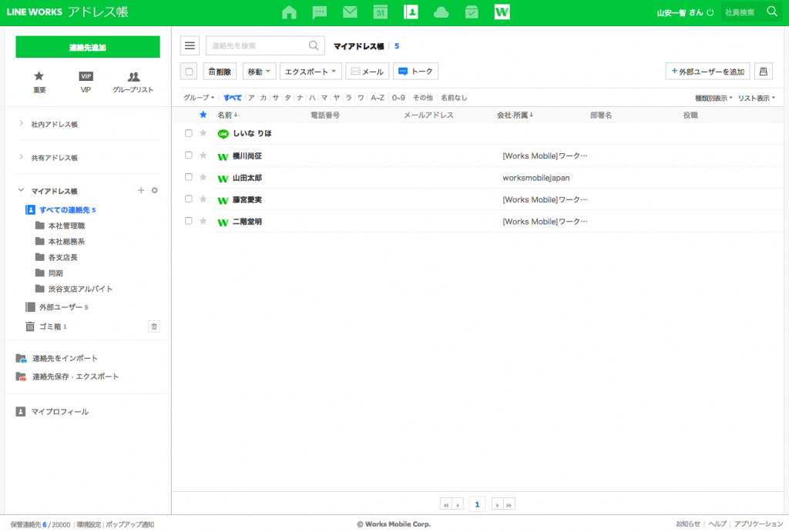This screenshot has width=789, height=532.
Task: Click 外部ユーザーを追加 button
Action: click(x=707, y=72)
